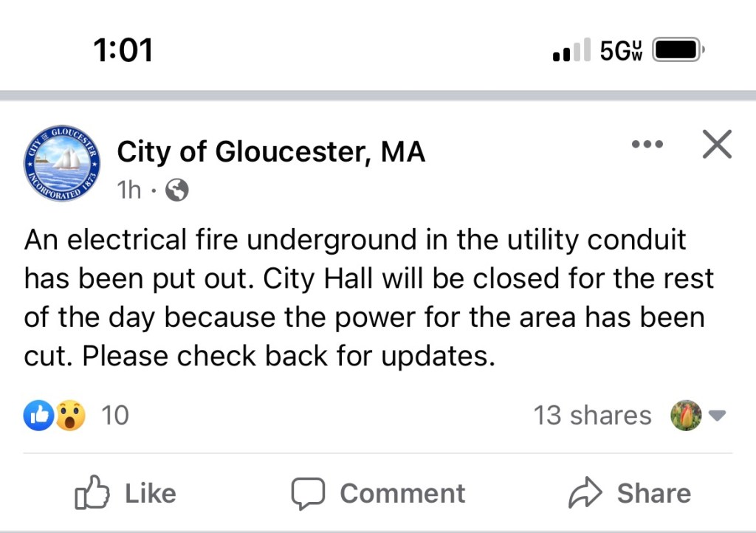Open the City of Gloucester seal profile picture
The height and width of the screenshot is (533, 756).
coord(62,162)
